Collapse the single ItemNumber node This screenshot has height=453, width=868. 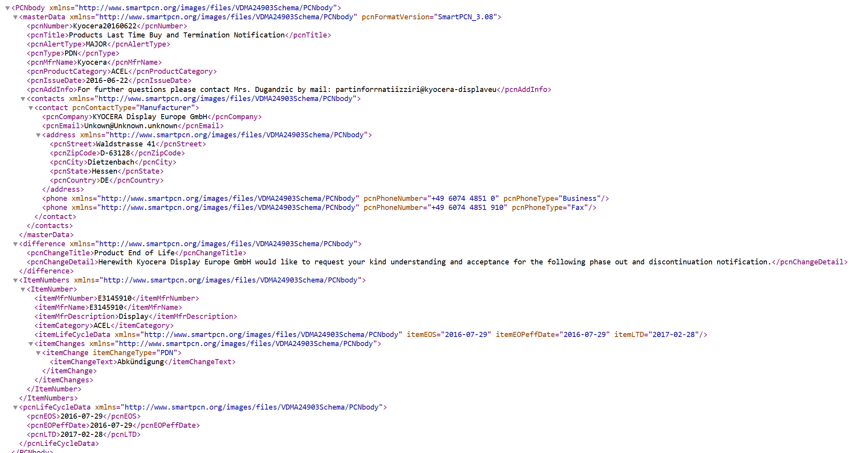23,289
